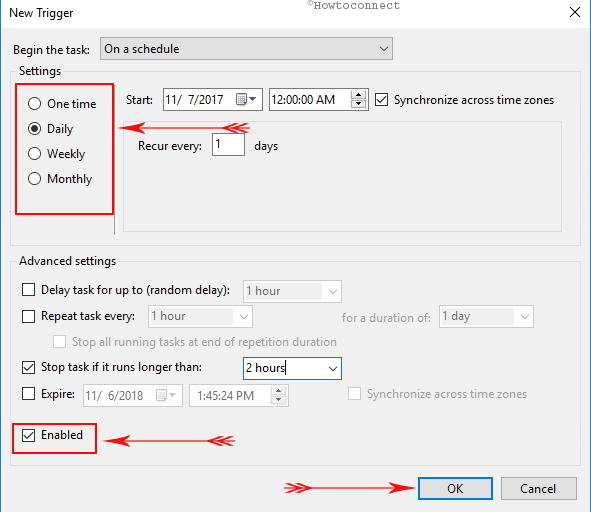Enable the Expire checkbox
Image resolution: width=591 pixels, height=512 pixels.
[28, 394]
